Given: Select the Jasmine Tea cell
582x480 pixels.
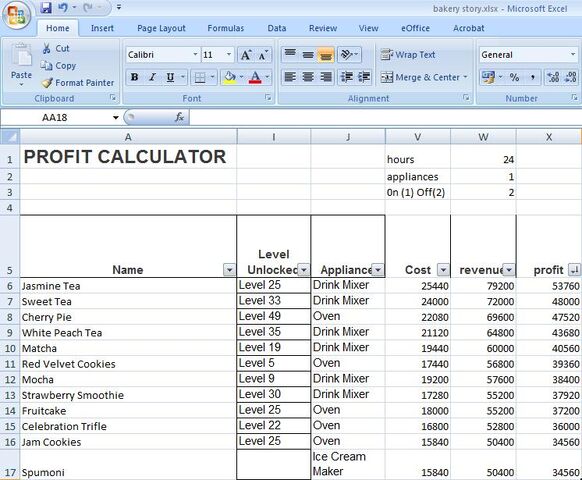Looking at the screenshot, I should click(x=128, y=286).
